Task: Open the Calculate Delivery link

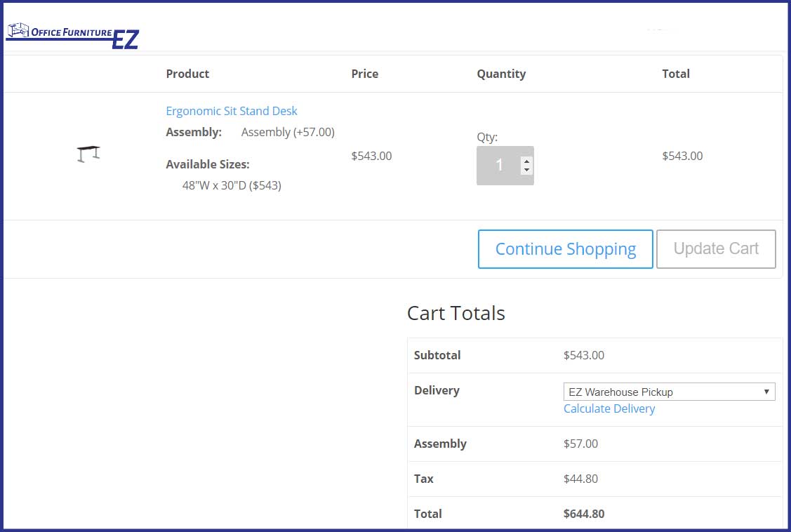Action: coord(609,409)
